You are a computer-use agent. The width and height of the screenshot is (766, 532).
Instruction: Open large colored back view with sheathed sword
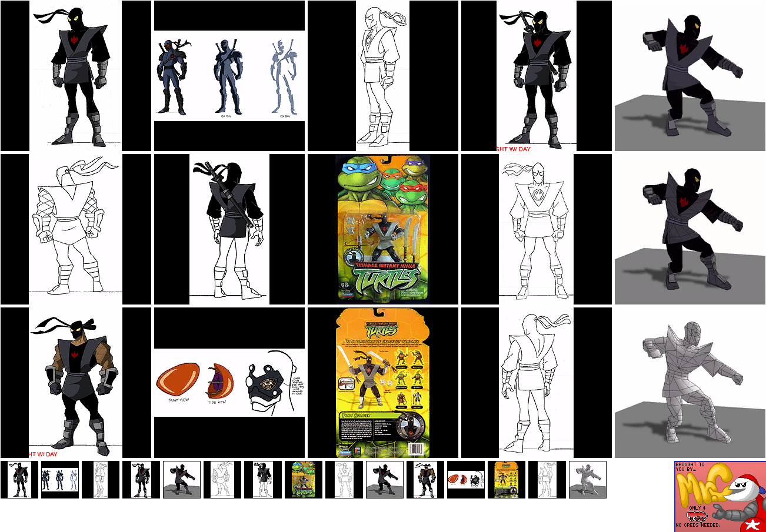pos(229,229)
